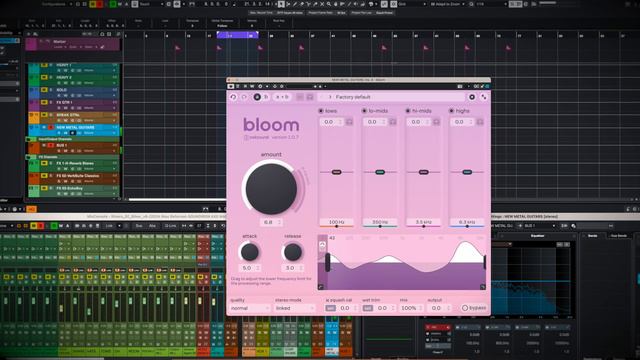The width and height of the screenshot is (640, 360).
Task: Click the lows band gain slider handle
Action: pyautogui.click(x=336, y=172)
